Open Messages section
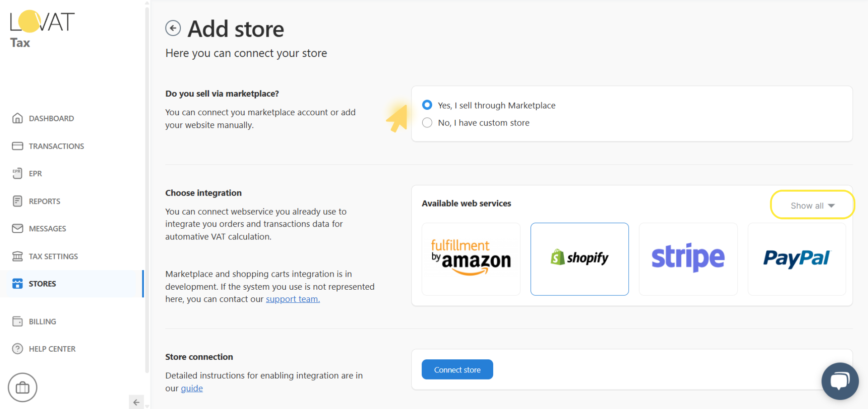Screen dimensions: 868x409 [47, 229]
